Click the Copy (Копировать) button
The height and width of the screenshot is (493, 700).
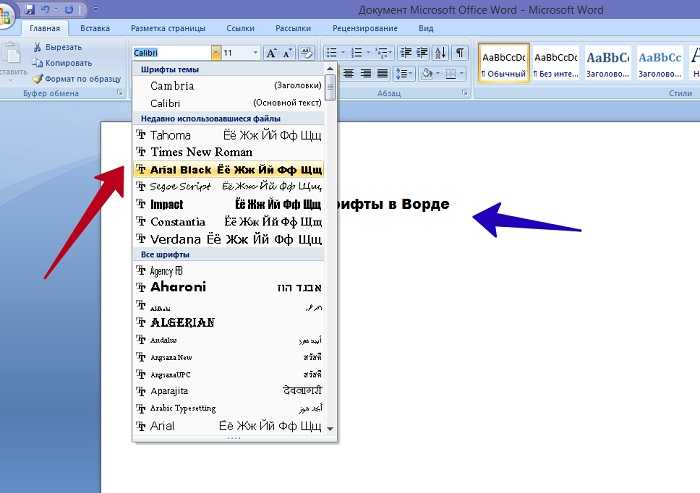(62, 63)
